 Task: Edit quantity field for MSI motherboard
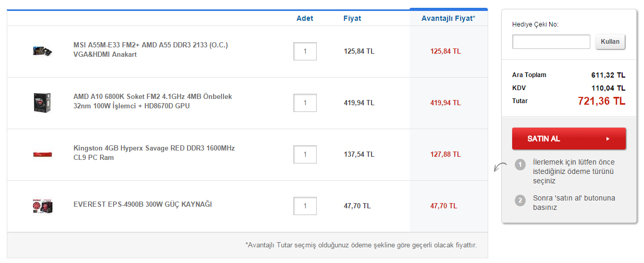[x=305, y=52]
